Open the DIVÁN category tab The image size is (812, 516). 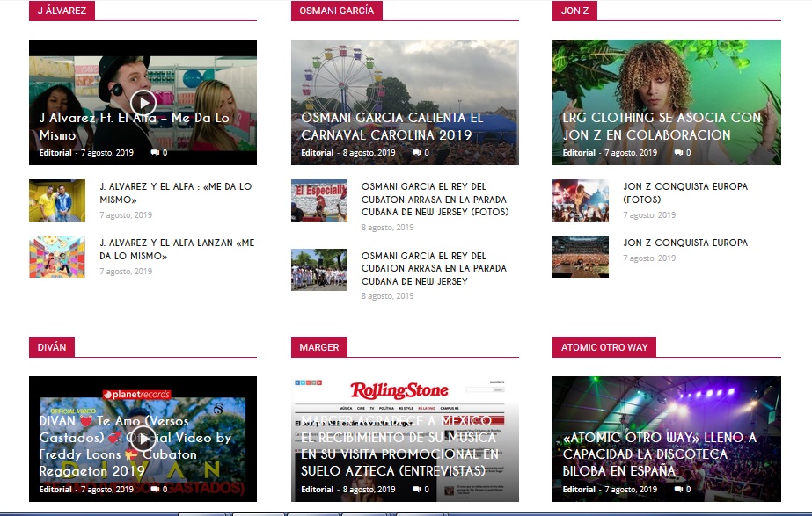tap(52, 347)
